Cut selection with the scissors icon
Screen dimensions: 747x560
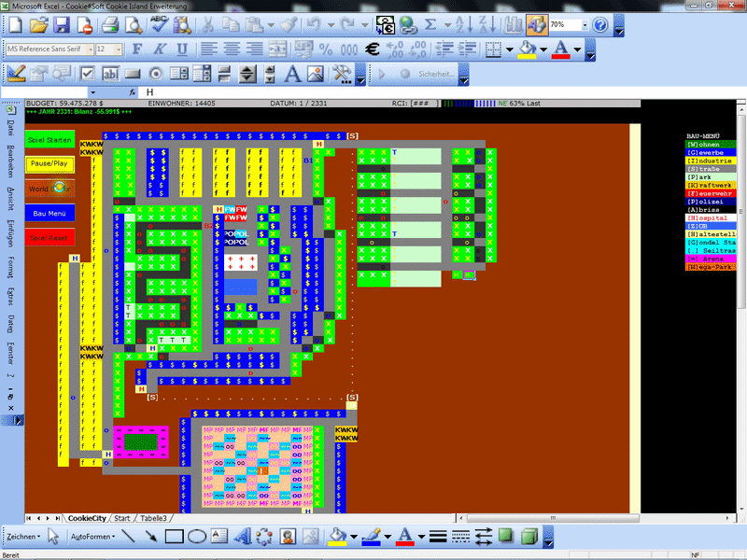click(x=207, y=25)
